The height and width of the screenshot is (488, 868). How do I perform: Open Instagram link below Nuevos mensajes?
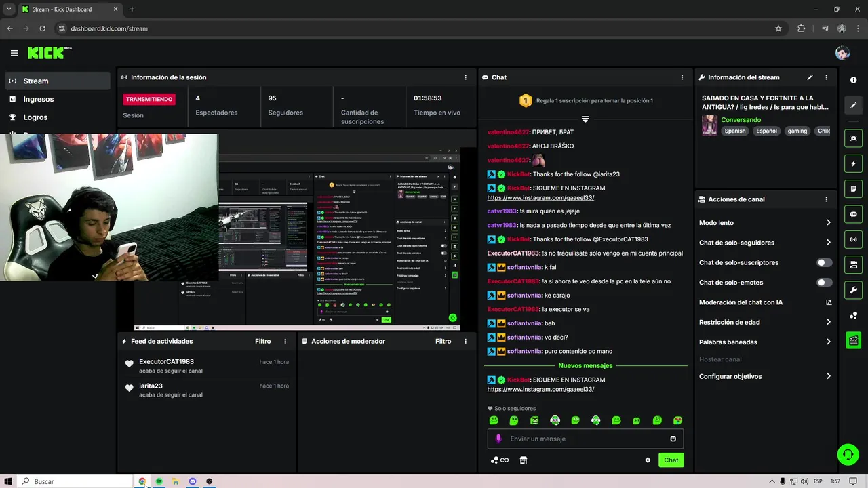click(x=540, y=390)
